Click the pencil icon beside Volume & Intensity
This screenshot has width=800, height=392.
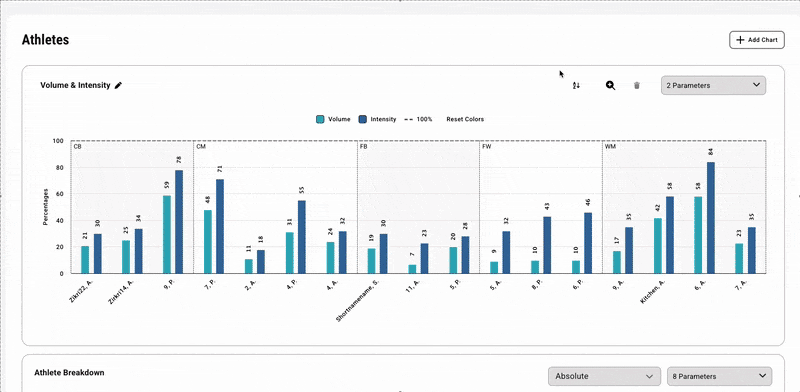point(118,86)
